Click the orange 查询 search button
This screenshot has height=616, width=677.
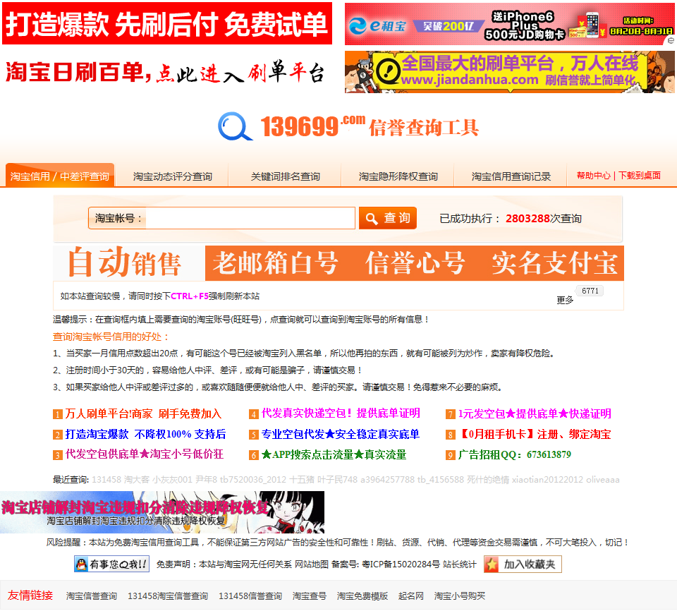pos(388,218)
